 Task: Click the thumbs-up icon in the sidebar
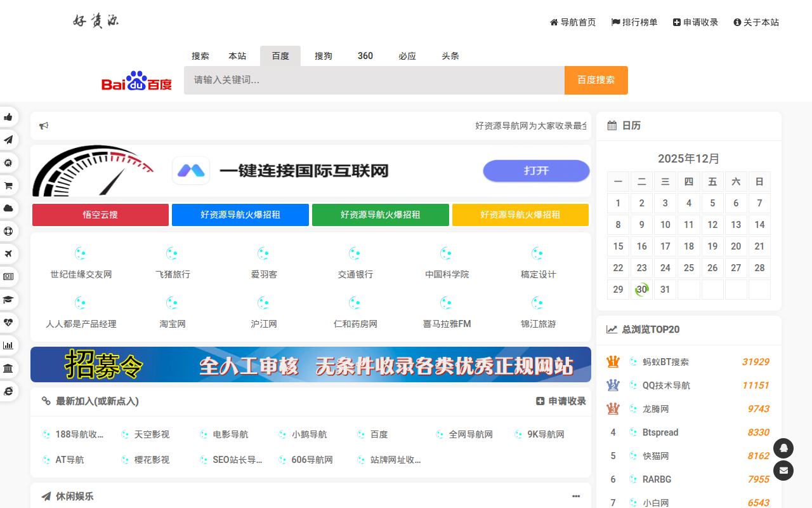click(9, 117)
